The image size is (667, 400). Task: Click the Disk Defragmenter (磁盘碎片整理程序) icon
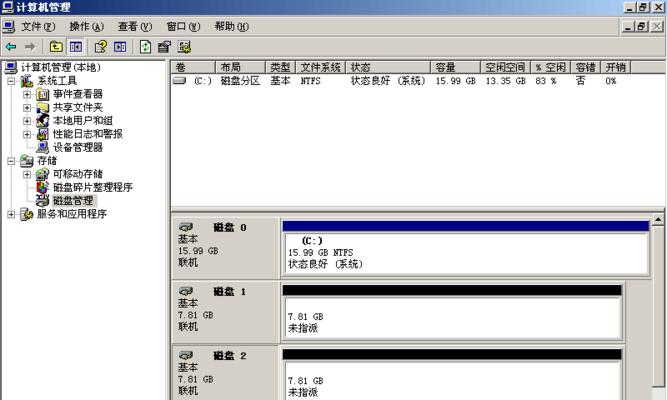(43, 187)
